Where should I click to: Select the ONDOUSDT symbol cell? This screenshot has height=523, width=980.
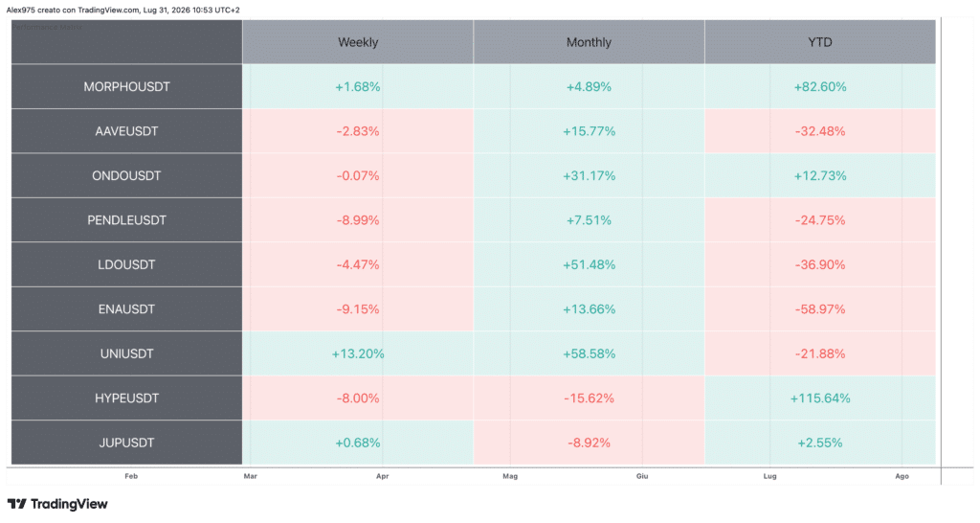click(x=127, y=176)
